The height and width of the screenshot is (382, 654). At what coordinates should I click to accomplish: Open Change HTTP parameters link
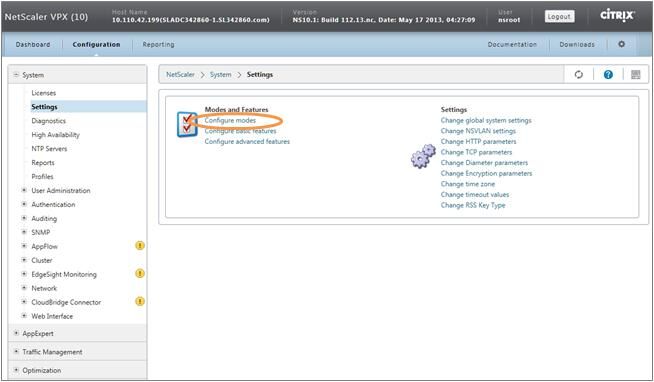point(478,141)
